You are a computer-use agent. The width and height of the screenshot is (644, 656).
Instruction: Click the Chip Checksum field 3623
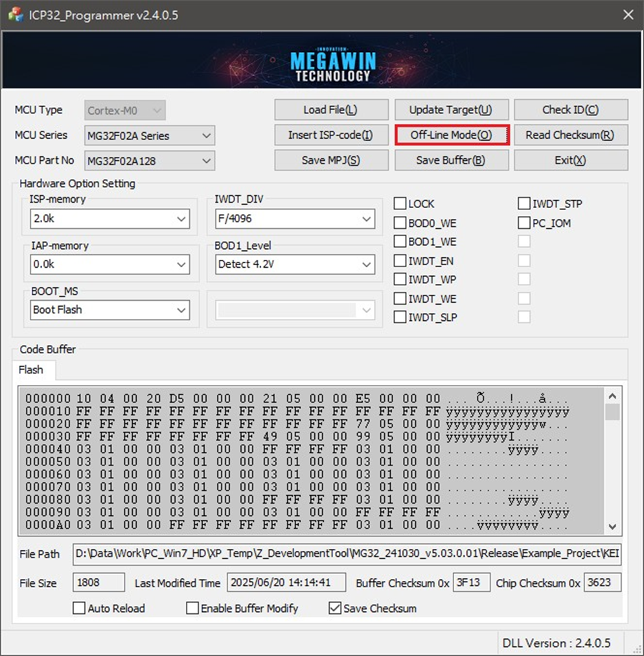603,582
